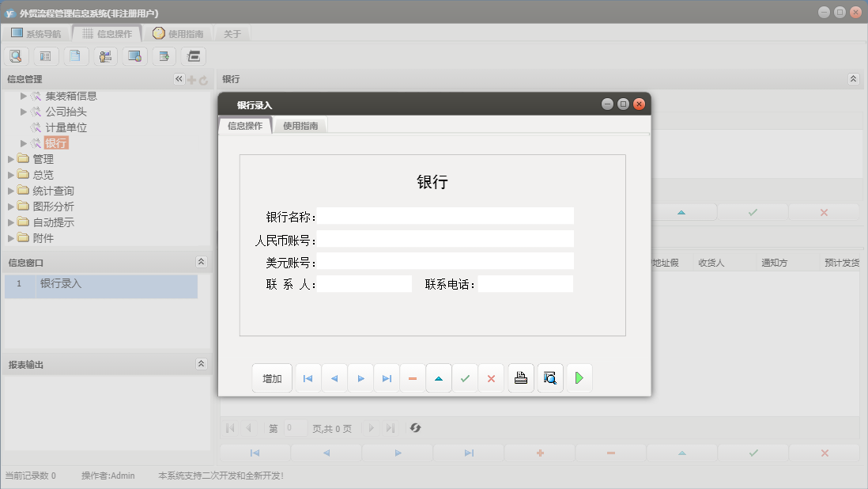
Task: Confirm the record with the green checkmark icon
Action: (465, 377)
